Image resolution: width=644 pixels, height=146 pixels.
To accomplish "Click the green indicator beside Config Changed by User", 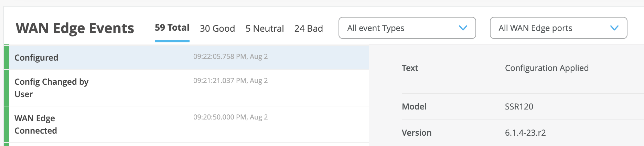I will click(x=6, y=88).
